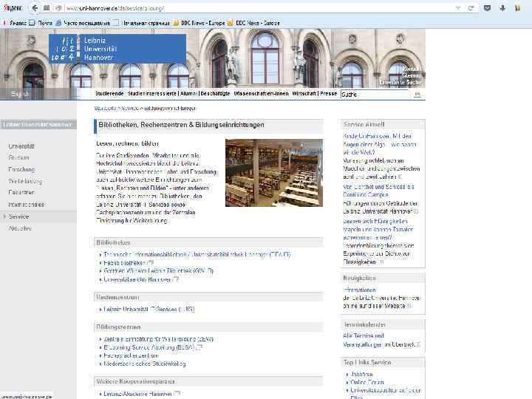Click the address bar URL field
The width and height of the screenshot is (532, 399).
click(258, 8)
